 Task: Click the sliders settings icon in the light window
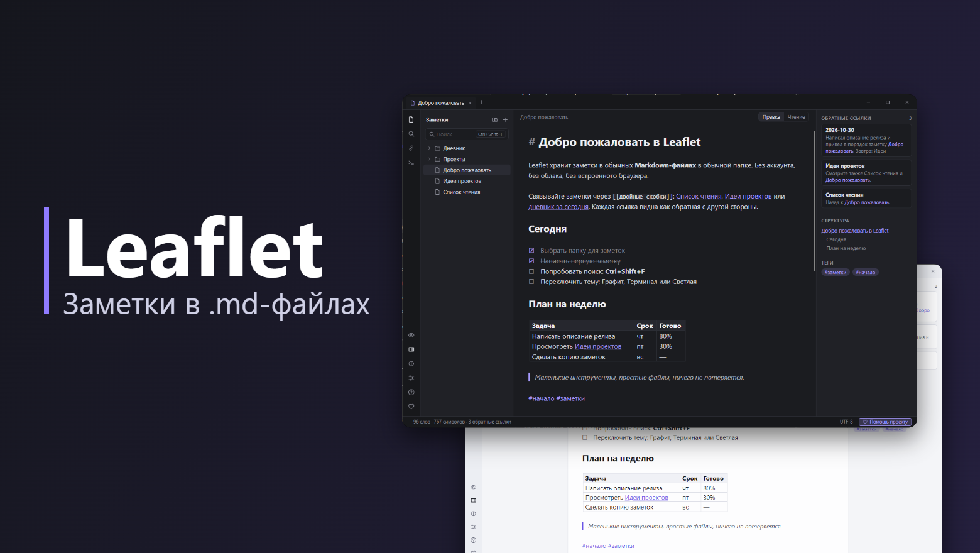[x=474, y=527]
